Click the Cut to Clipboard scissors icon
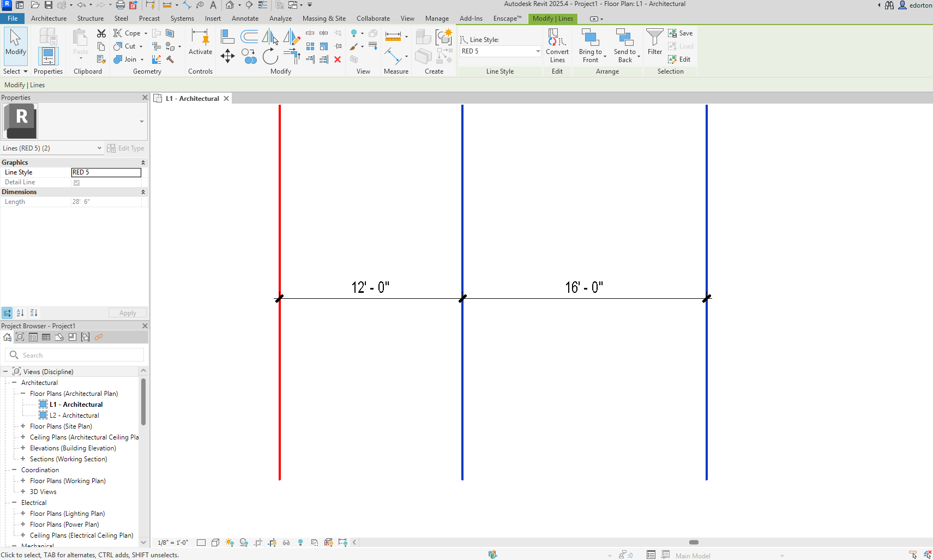Image resolution: width=933 pixels, height=560 pixels. 101,34
